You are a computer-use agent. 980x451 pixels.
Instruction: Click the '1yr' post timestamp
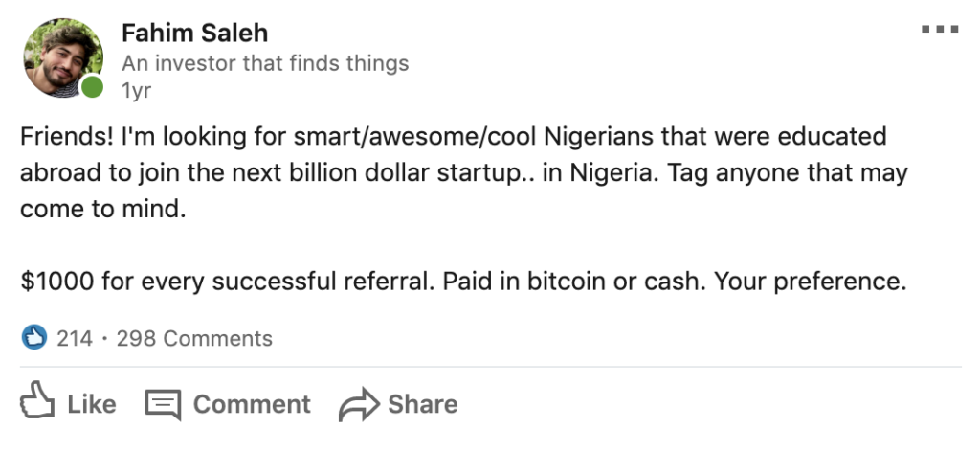pos(137,91)
